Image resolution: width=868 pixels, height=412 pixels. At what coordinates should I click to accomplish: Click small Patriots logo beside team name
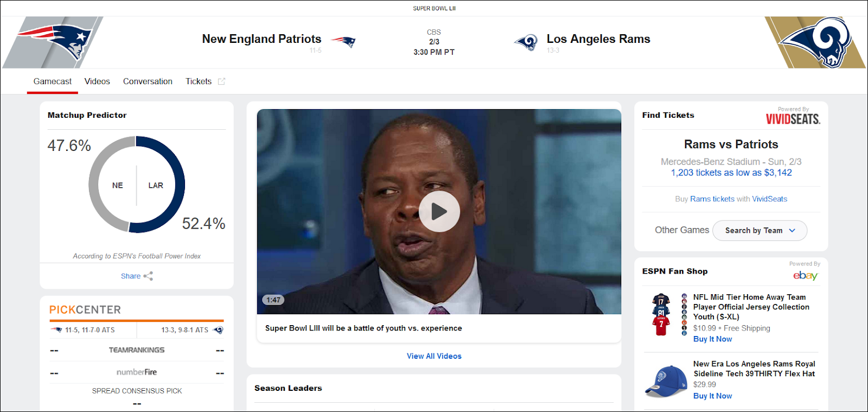[343, 42]
